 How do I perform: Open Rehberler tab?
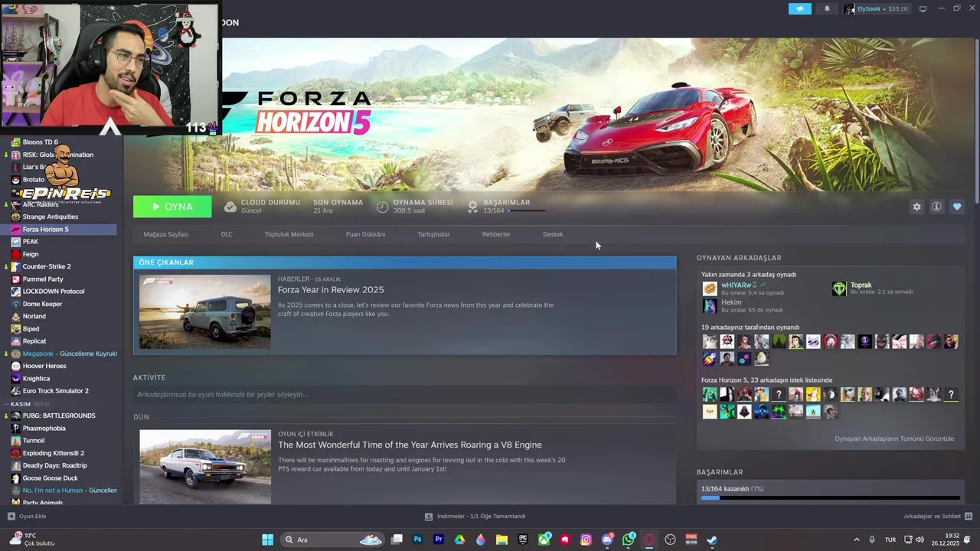[x=496, y=234]
